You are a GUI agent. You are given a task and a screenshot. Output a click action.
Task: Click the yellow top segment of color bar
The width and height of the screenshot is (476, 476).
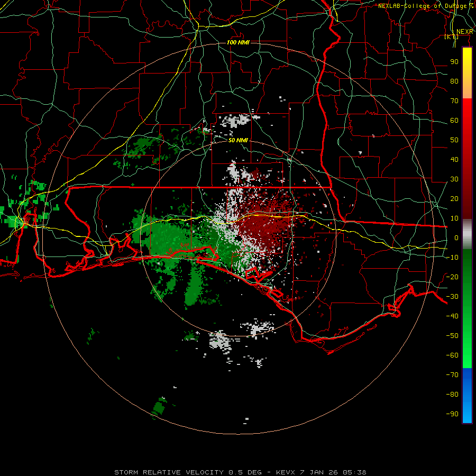click(x=467, y=73)
